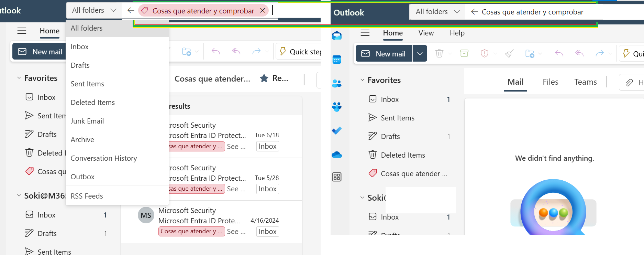The height and width of the screenshot is (255, 644).
Task: Open All folders dropdown in right window
Action: [438, 12]
